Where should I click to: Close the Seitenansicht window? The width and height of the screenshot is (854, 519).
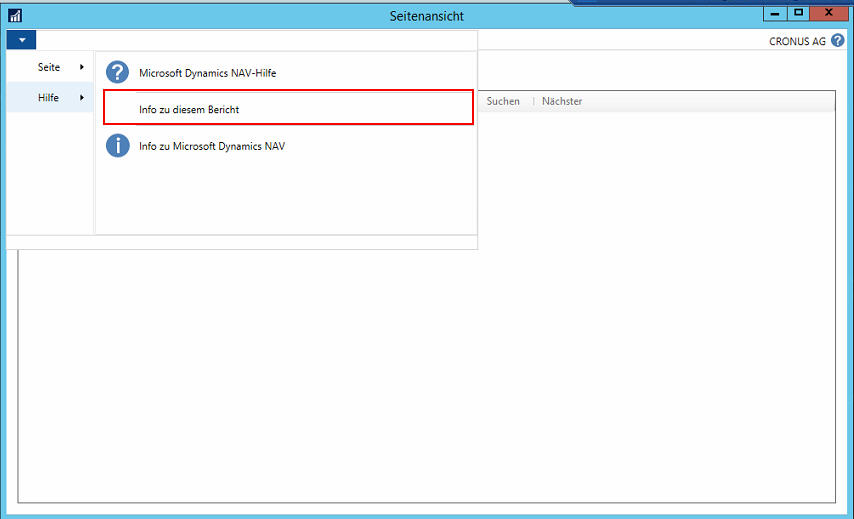828,13
